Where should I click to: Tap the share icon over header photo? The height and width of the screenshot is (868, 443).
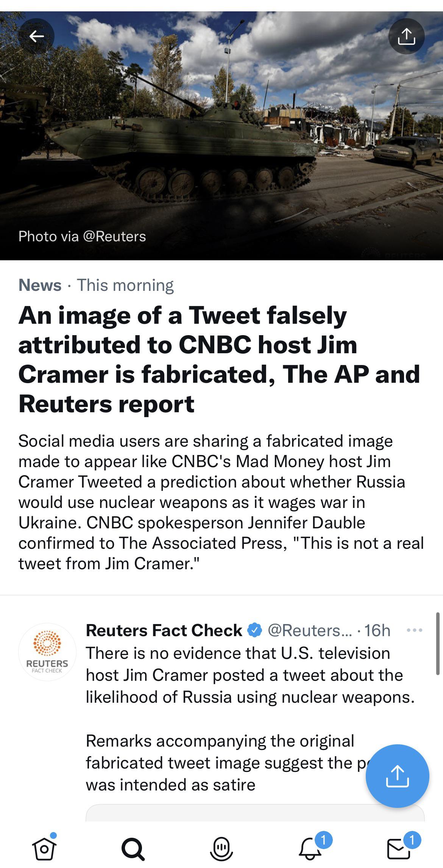[x=406, y=36]
